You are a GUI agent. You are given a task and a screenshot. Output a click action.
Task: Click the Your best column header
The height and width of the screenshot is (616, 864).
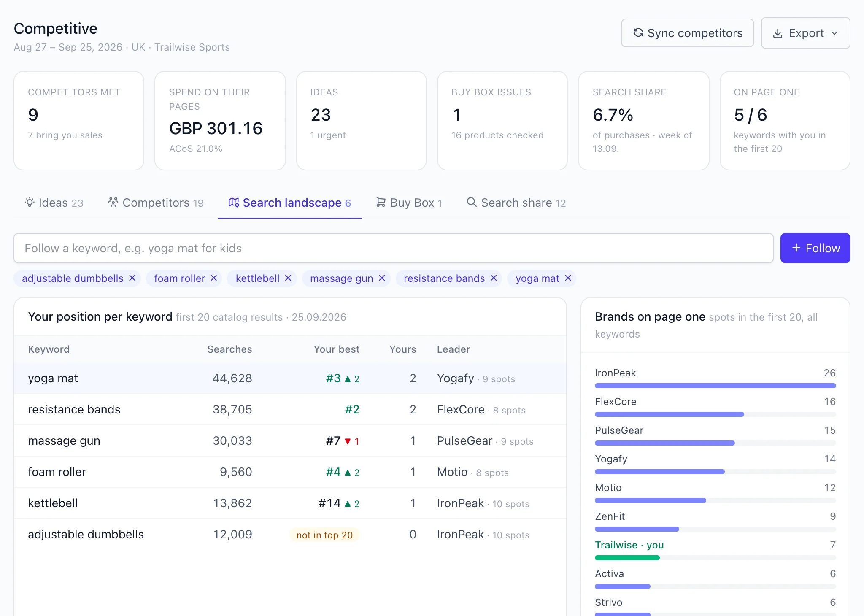point(337,349)
